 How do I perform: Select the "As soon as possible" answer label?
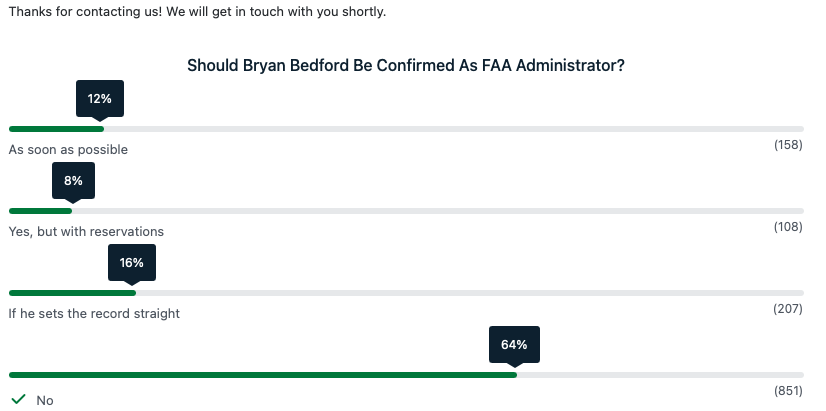[x=68, y=150]
